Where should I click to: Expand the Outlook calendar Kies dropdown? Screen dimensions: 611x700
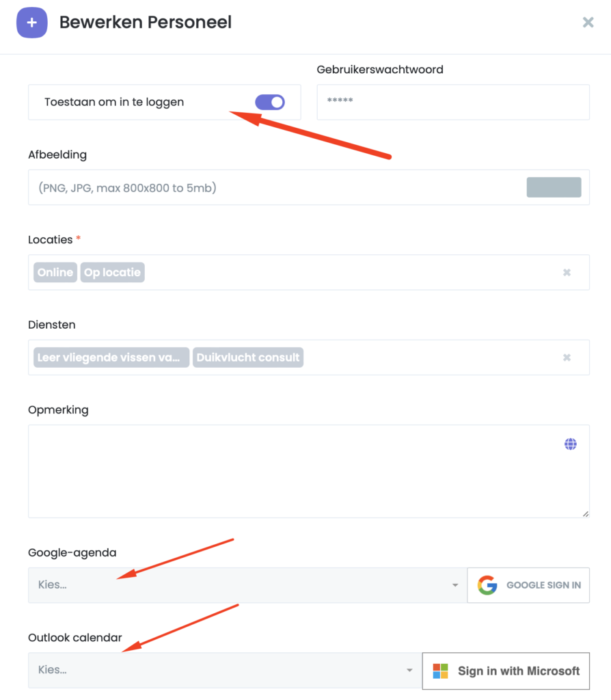click(219, 670)
